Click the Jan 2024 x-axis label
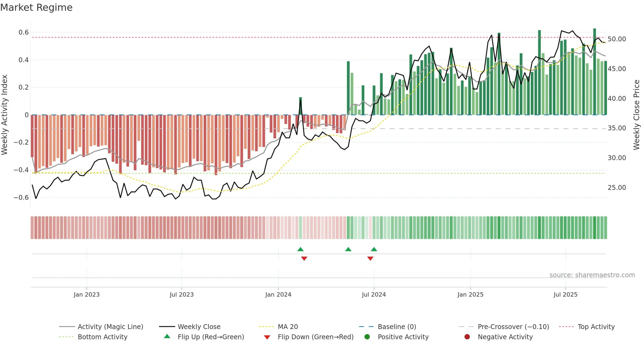This screenshot has width=644, height=362. [278, 295]
